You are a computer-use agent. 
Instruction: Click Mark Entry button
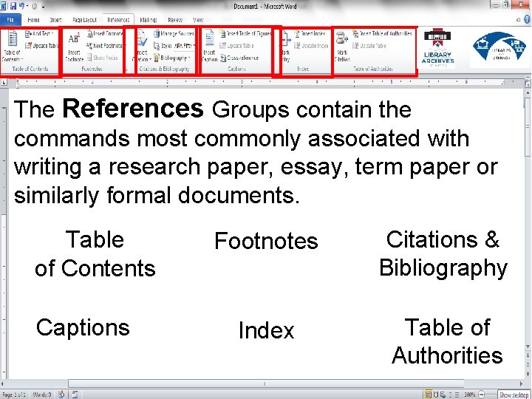click(286, 46)
